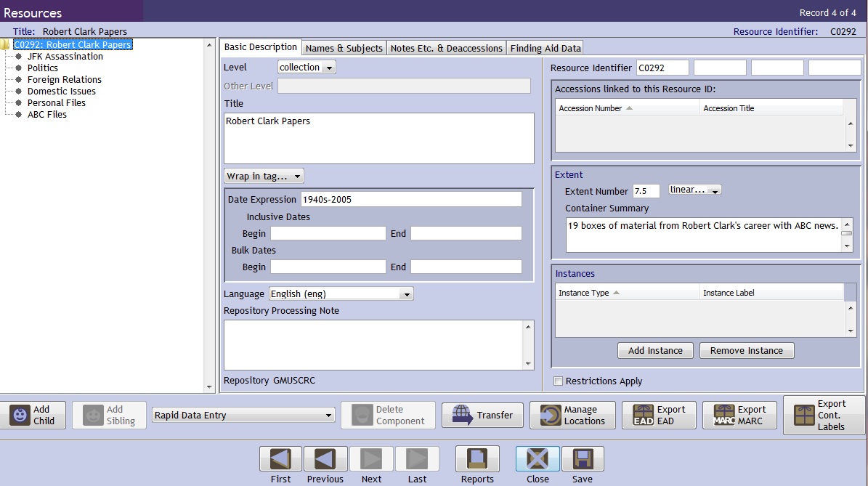Click the Add Instance button
This screenshot has height=486, width=868.
click(655, 351)
